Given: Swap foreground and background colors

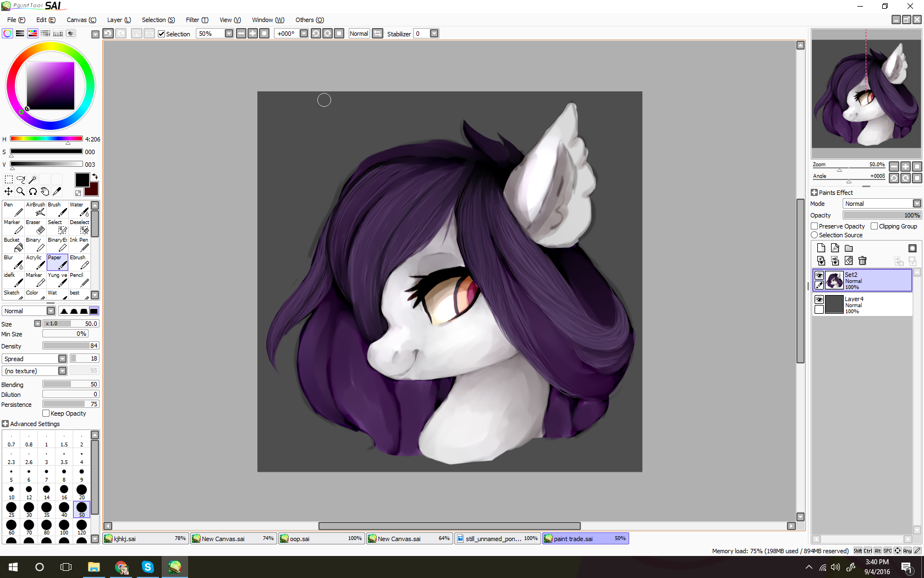Looking at the screenshot, I should (95, 177).
